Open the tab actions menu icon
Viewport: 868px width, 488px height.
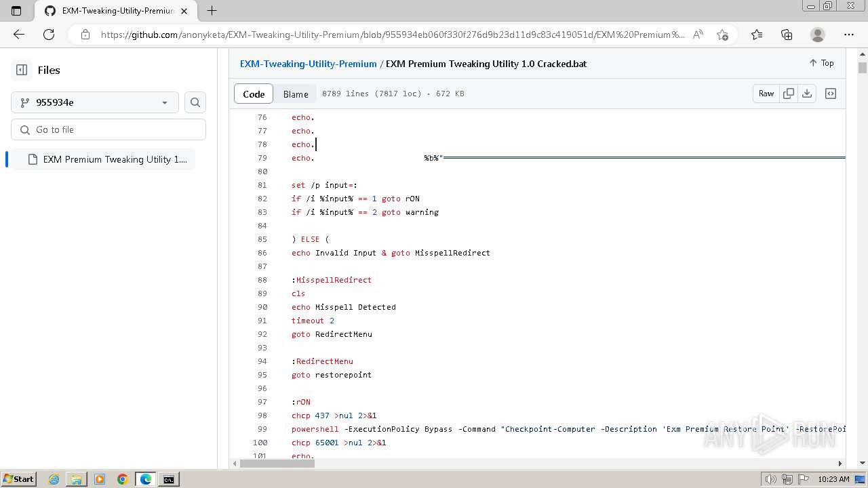click(x=16, y=11)
